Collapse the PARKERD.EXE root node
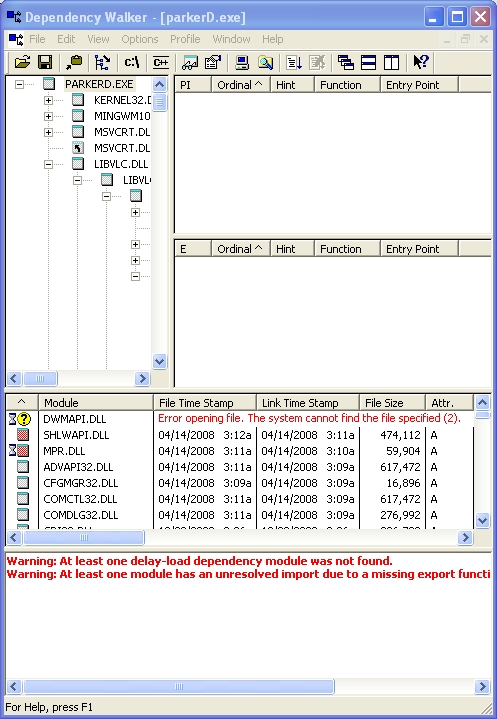The image size is (497, 719). 19,84
